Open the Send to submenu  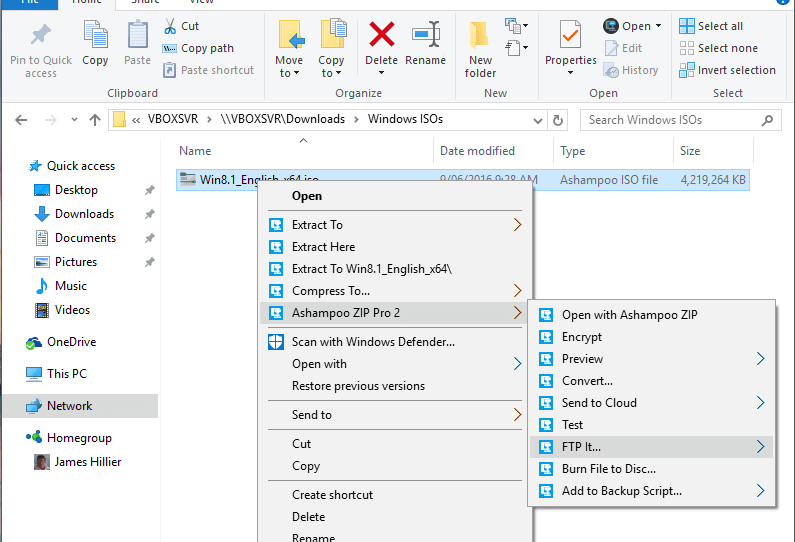(395, 415)
